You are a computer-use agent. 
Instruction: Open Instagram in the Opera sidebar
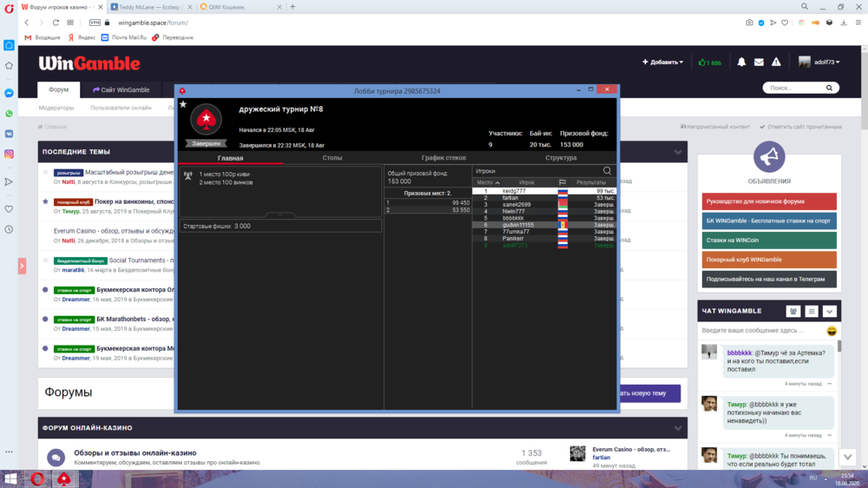(x=9, y=154)
